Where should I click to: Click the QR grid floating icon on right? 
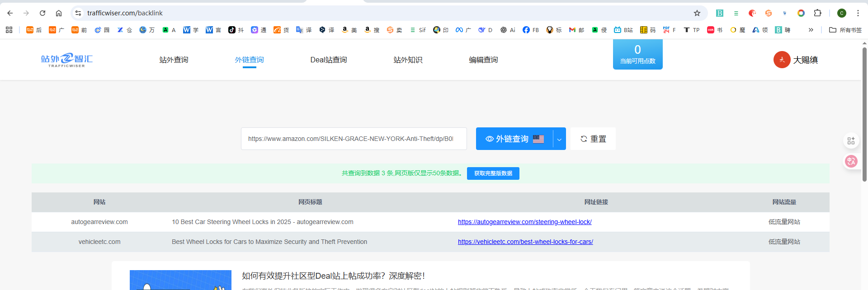coord(851,141)
